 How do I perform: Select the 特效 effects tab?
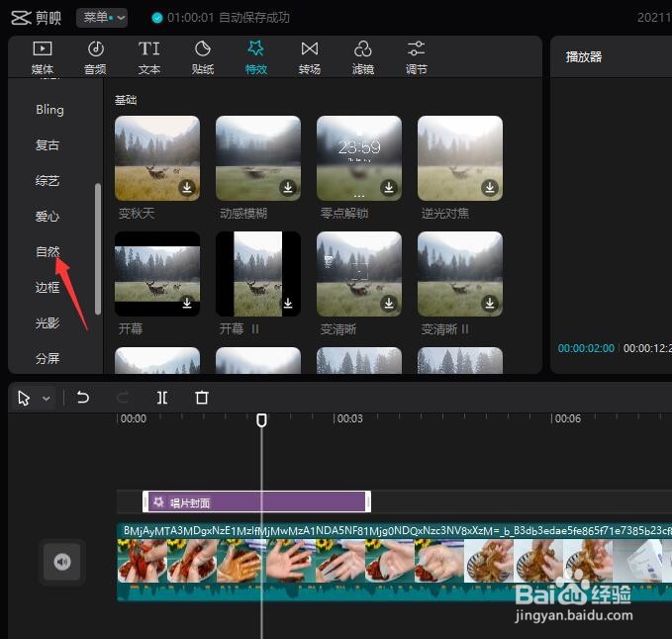(256, 57)
